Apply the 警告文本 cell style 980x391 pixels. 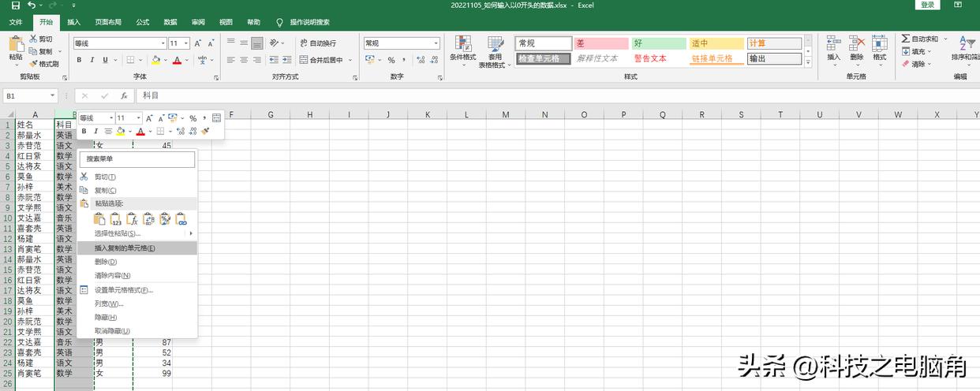click(659, 58)
